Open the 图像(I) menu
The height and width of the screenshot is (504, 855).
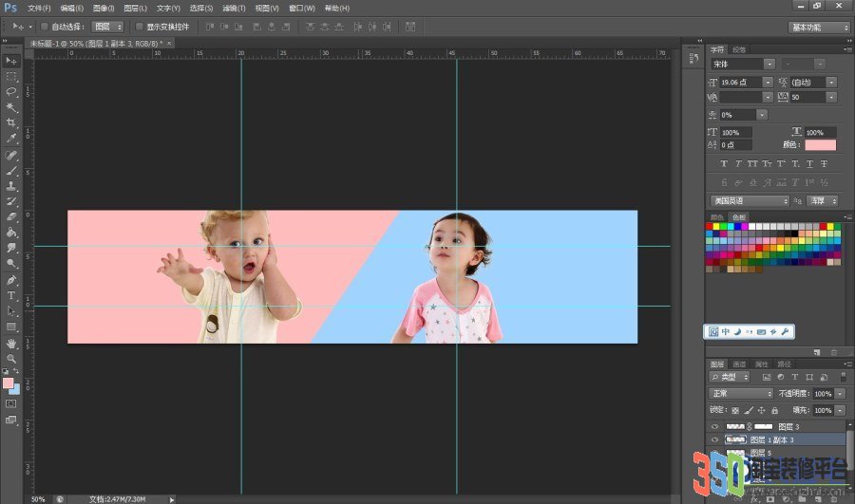point(104,9)
